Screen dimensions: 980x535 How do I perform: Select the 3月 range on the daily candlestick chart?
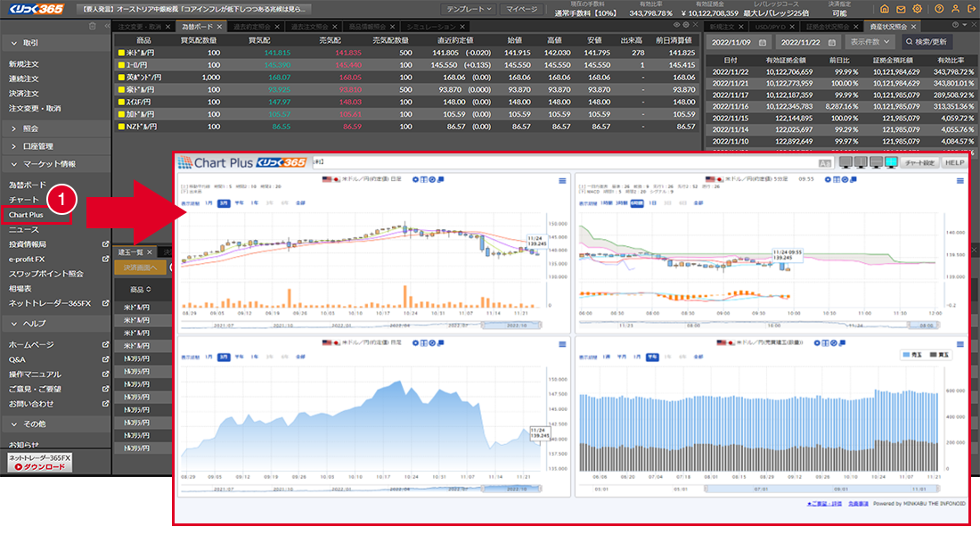point(223,203)
